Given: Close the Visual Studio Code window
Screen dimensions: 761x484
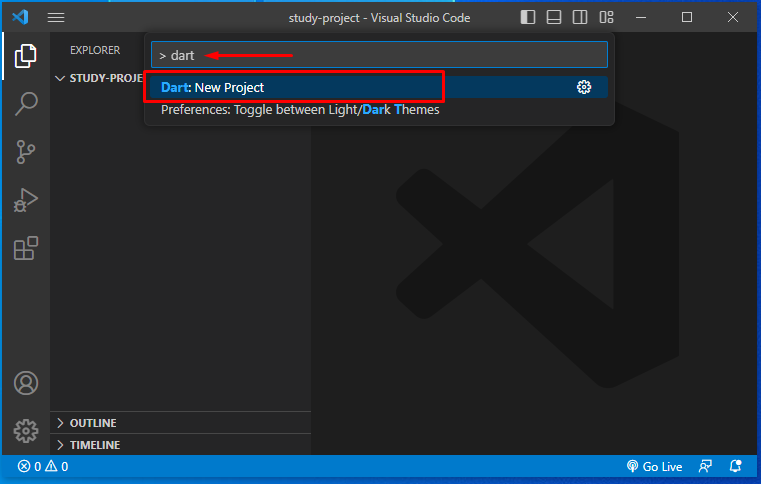Looking at the screenshot, I should pyautogui.click(x=733, y=17).
